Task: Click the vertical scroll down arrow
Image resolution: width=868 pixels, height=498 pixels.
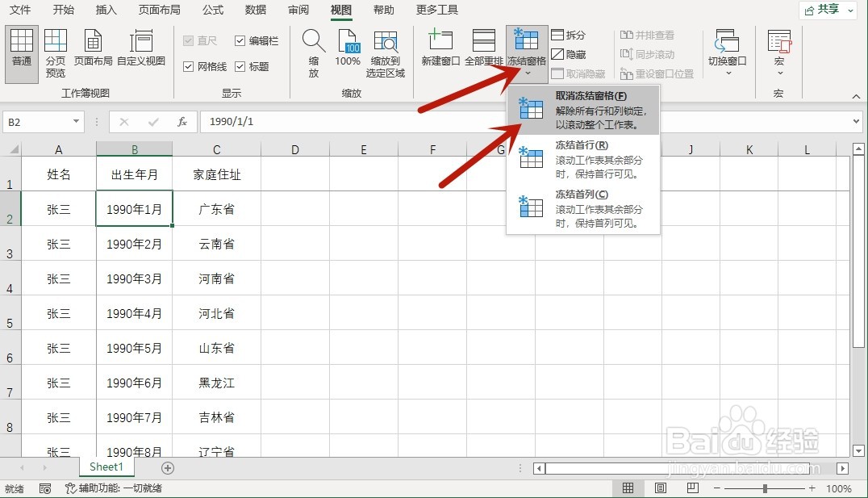Action: coord(858,450)
